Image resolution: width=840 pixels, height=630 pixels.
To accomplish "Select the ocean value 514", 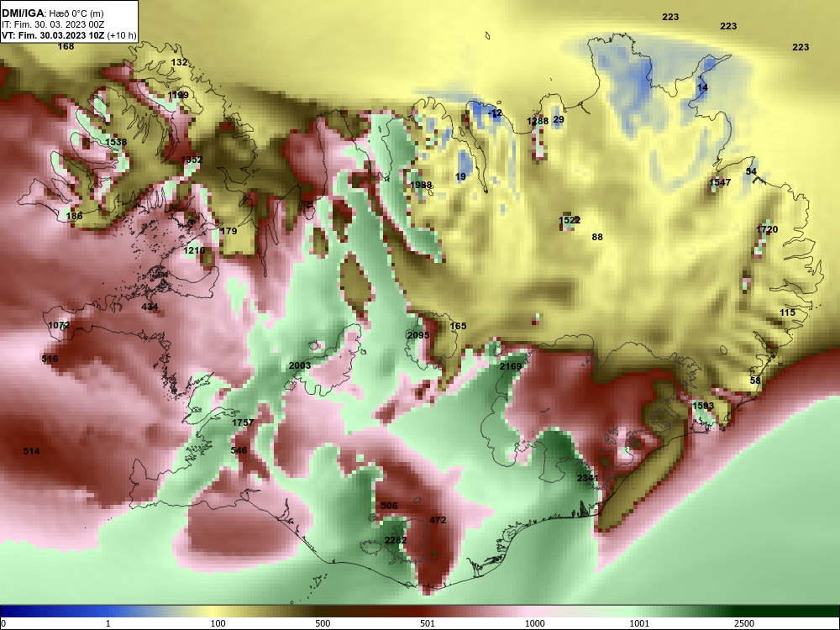I will click(32, 451).
